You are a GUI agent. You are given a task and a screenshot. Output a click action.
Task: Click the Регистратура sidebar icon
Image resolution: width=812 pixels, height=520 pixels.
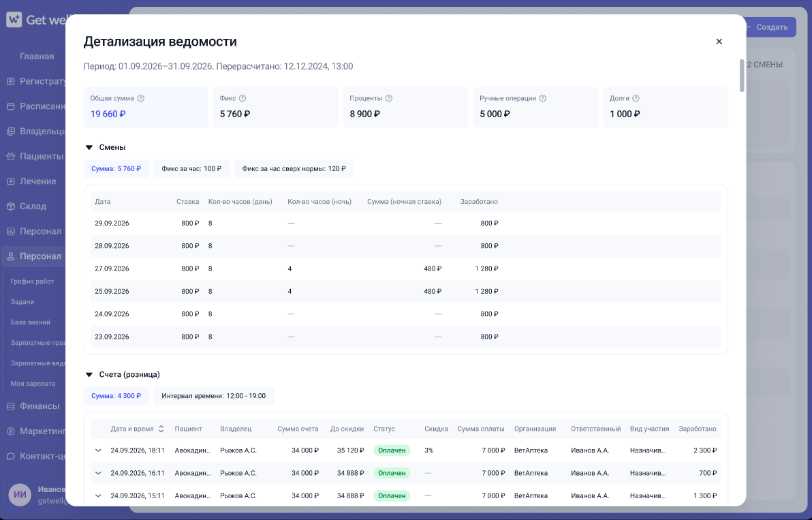point(10,81)
